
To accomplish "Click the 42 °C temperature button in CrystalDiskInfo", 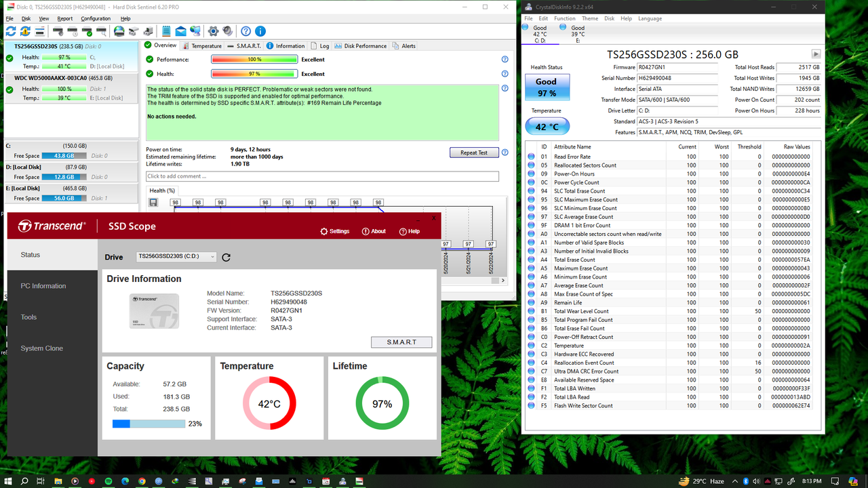I will pos(547,126).
